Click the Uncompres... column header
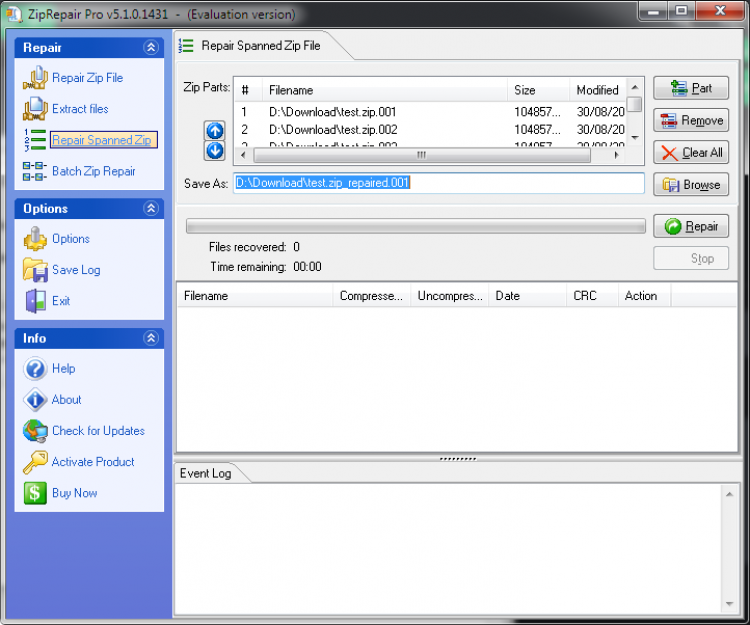The image size is (750, 625). [x=450, y=296]
